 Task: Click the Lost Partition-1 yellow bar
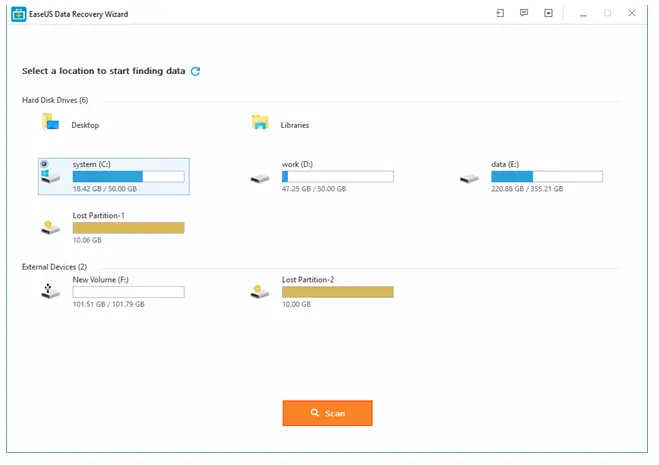[x=128, y=228]
